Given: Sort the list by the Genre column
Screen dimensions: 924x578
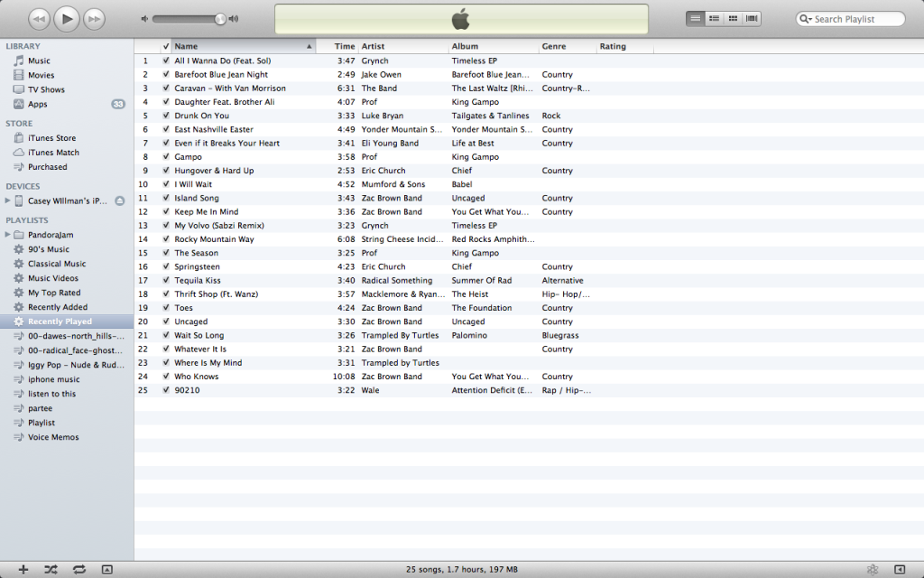Looking at the screenshot, I should [567, 46].
